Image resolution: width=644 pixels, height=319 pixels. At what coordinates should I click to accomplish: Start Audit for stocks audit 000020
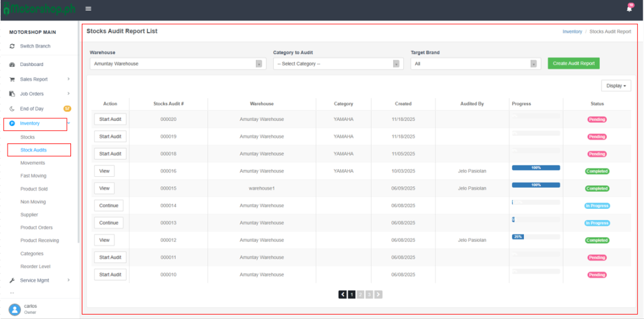(x=110, y=119)
